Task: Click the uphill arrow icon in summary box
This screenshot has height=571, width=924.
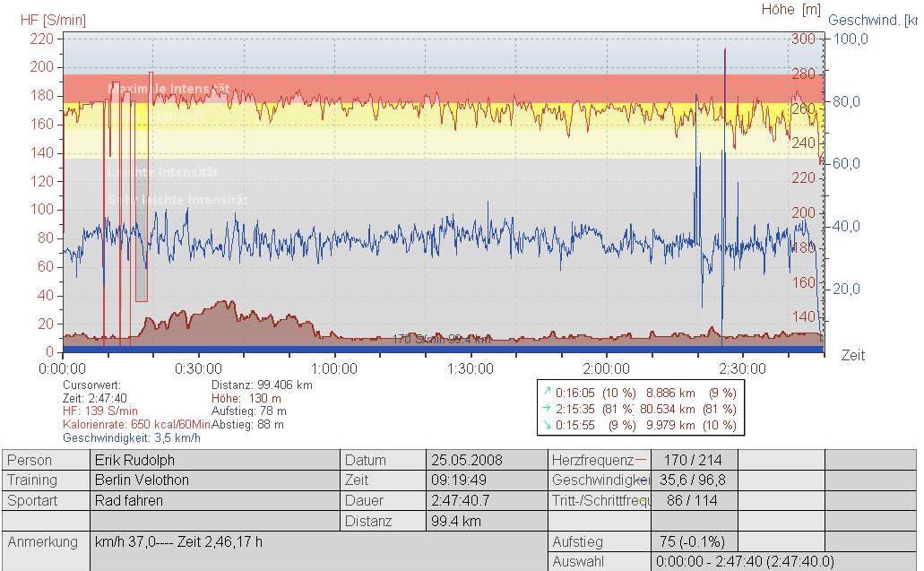Action: click(x=547, y=393)
